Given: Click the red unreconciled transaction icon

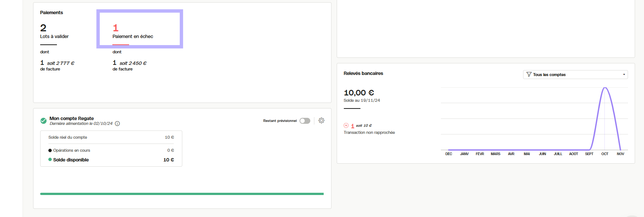Looking at the screenshot, I should 346,126.
